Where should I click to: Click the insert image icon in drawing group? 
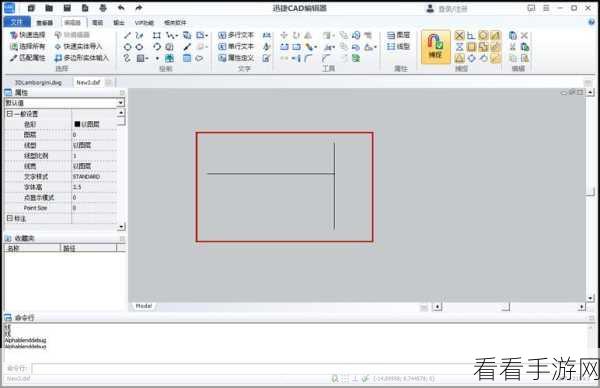170,58
